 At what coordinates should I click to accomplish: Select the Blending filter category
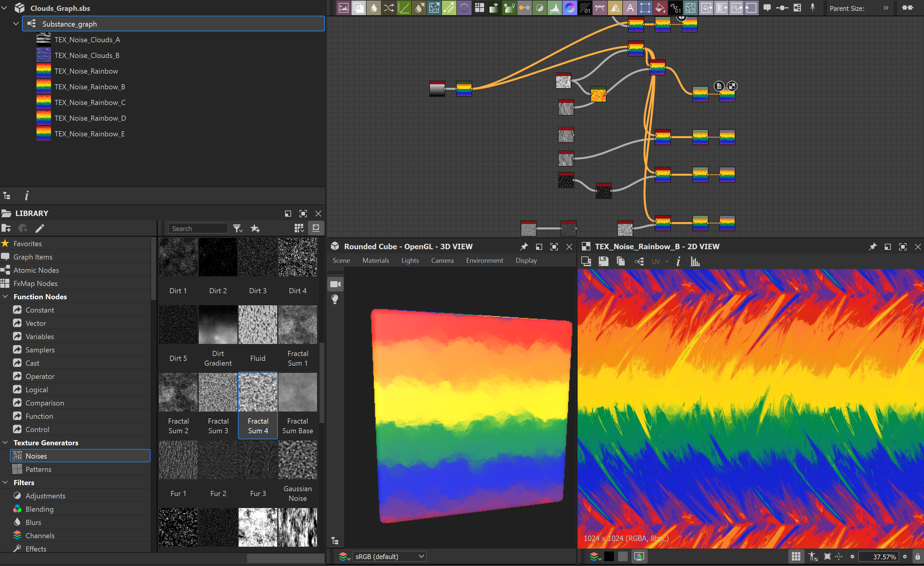pyautogui.click(x=80, y=509)
